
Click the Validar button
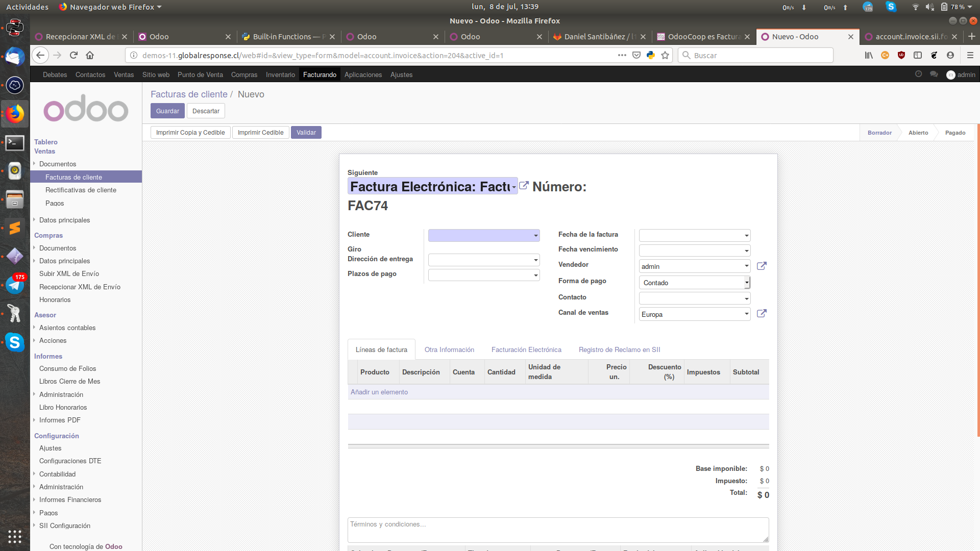(306, 132)
